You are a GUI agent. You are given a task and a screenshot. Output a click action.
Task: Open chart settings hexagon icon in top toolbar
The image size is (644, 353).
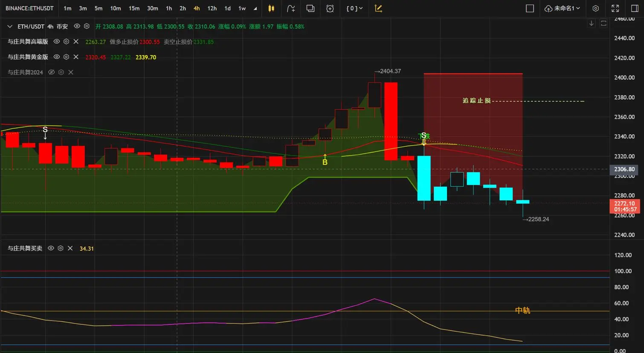coord(596,9)
